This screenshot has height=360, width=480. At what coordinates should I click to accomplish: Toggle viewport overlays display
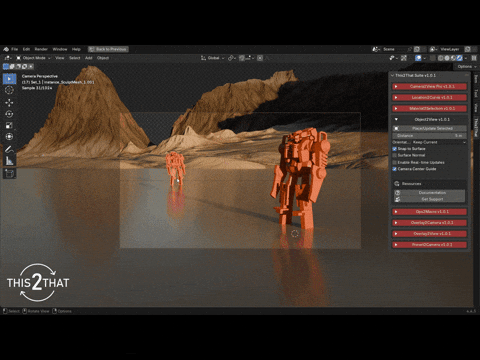pyautogui.click(x=418, y=58)
